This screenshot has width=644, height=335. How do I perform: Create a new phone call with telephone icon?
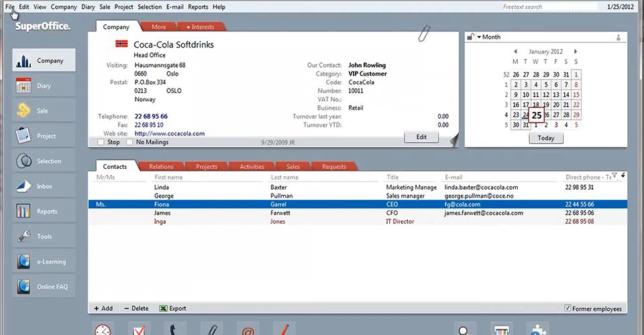point(175,329)
